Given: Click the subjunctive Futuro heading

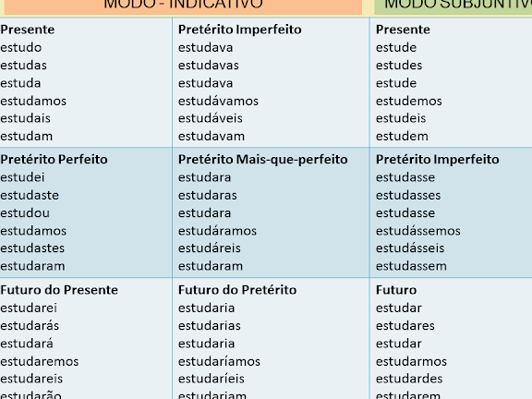Looking at the screenshot, I should point(396,290).
